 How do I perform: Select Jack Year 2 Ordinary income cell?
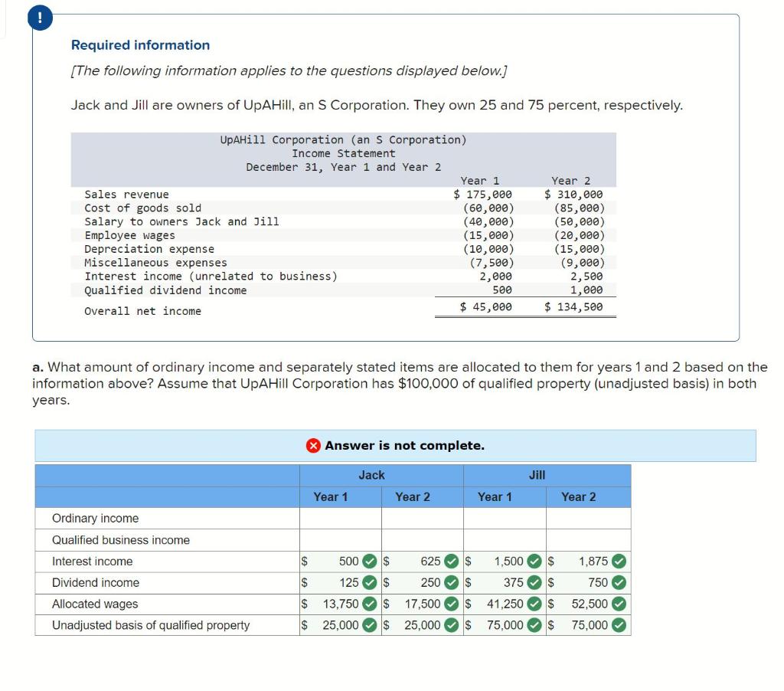pyautogui.click(x=423, y=519)
